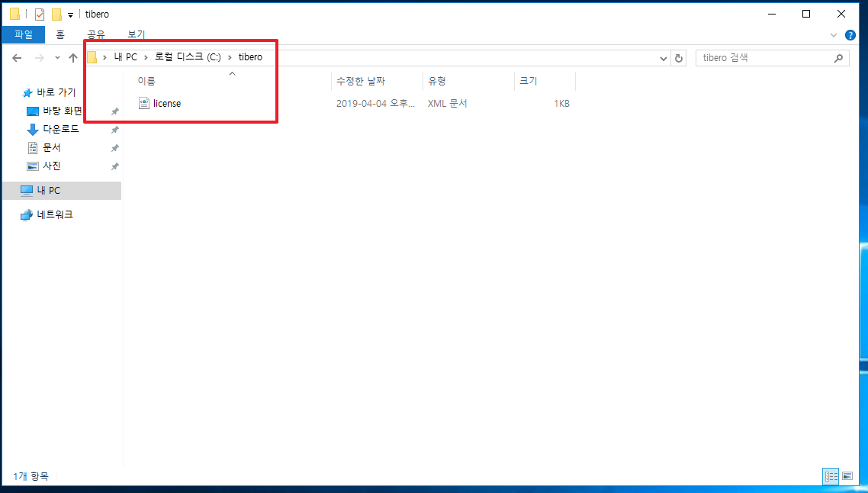Click the XML 문서 type cell
The width and height of the screenshot is (868, 493).
447,104
